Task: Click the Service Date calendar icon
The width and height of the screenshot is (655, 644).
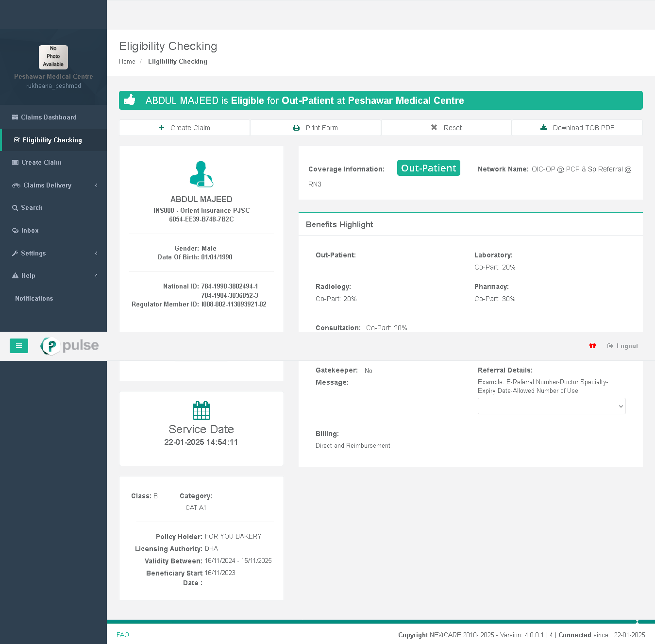Action: click(x=201, y=411)
